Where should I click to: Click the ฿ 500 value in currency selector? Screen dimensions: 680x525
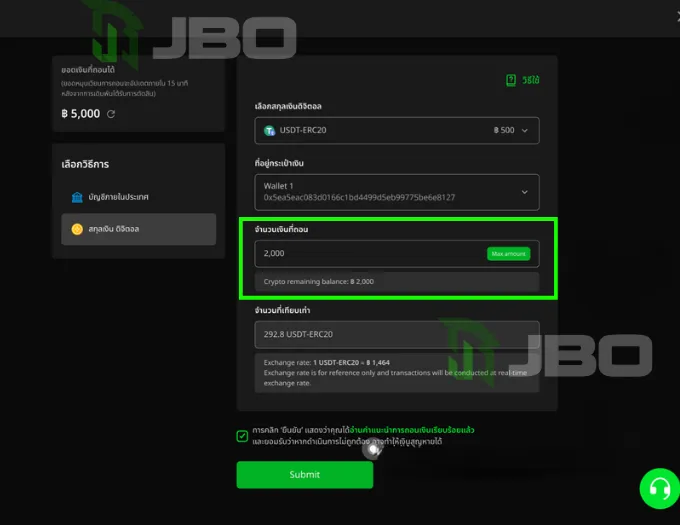[504, 130]
